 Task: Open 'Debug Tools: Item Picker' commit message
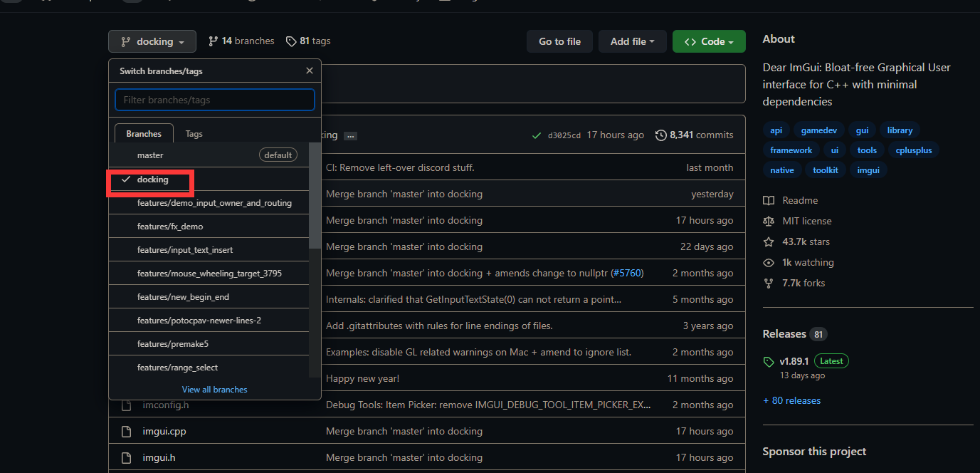point(488,405)
